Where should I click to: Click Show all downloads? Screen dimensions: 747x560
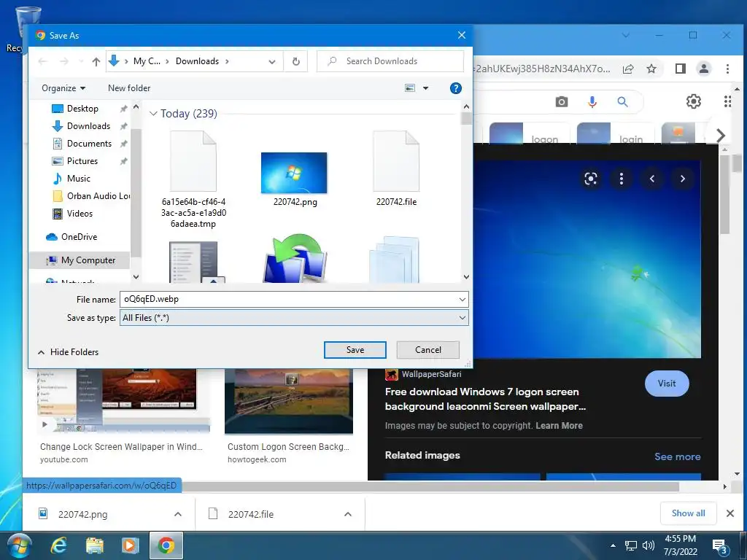coord(688,513)
